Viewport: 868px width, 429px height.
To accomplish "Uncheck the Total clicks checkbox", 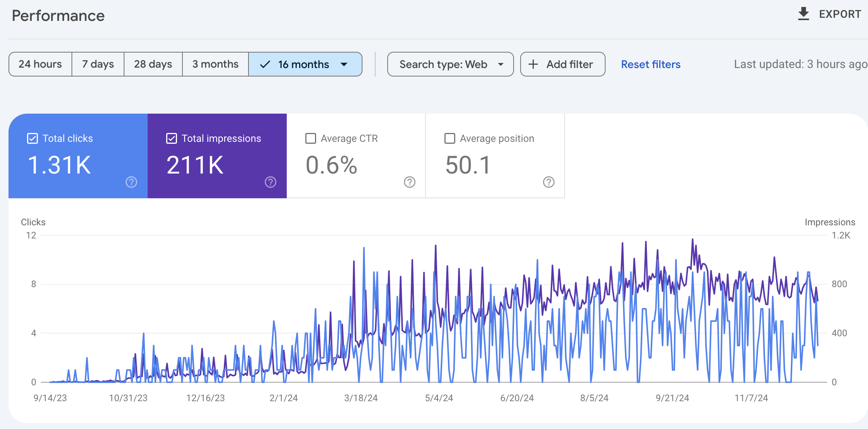I will (x=32, y=138).
